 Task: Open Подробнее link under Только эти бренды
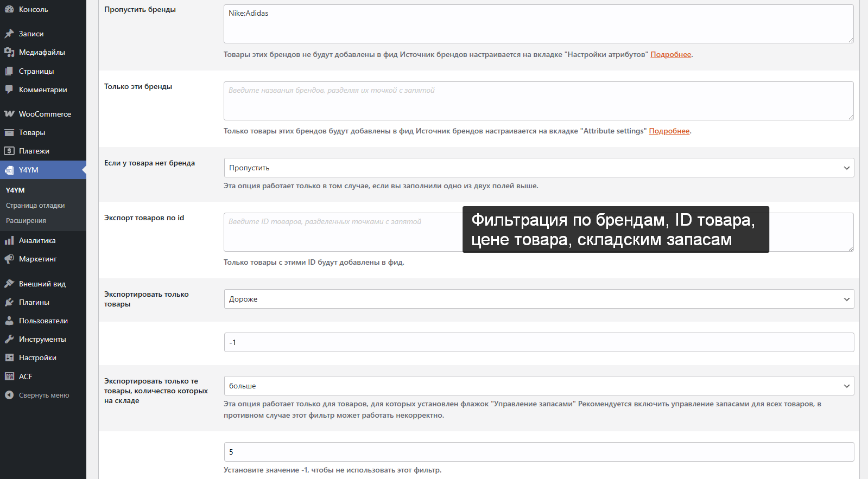point(669,131)
